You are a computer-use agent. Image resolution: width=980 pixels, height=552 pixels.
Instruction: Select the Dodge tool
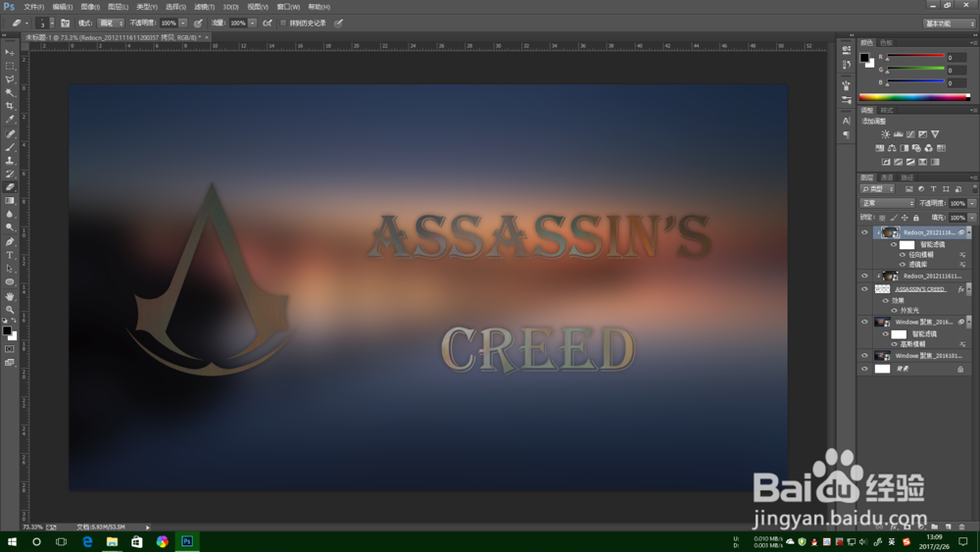[10, 227]
